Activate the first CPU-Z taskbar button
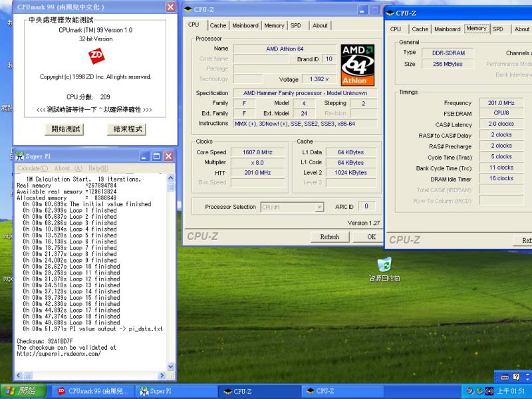Screen dimensions: 532x399 coord(259,391)
